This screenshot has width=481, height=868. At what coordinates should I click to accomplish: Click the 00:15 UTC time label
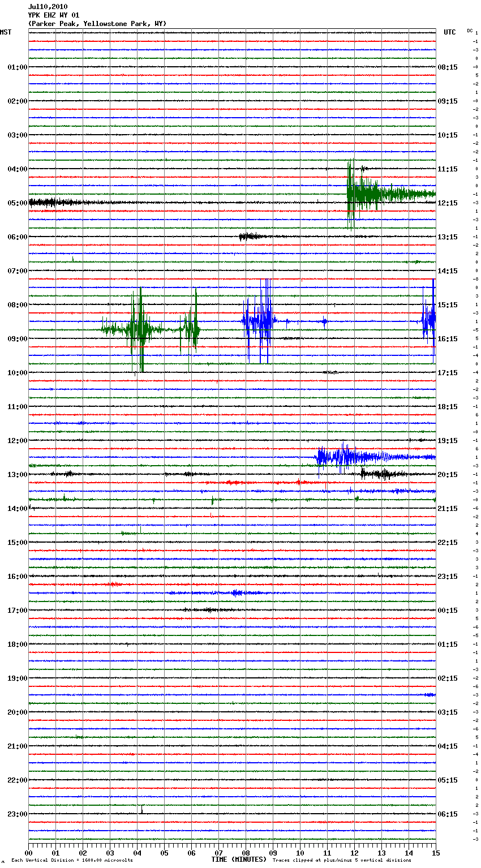pyautogui.click(x=448, y=611)
